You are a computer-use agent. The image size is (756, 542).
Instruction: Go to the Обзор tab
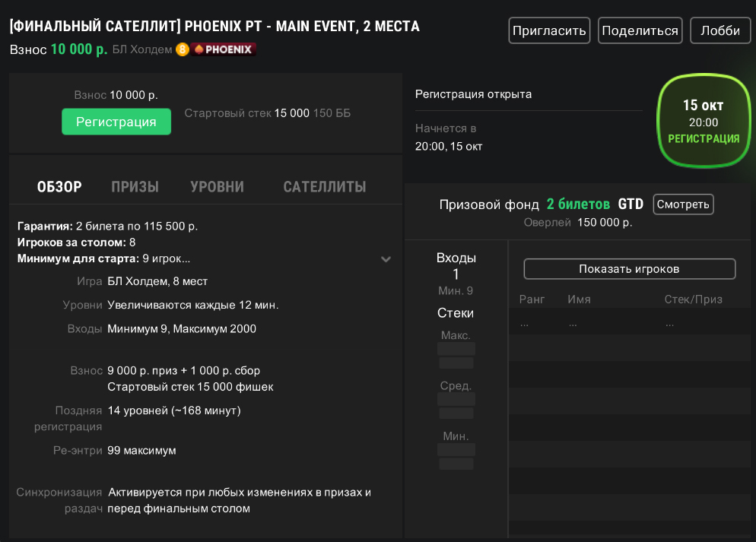click(x=59, y=187)
